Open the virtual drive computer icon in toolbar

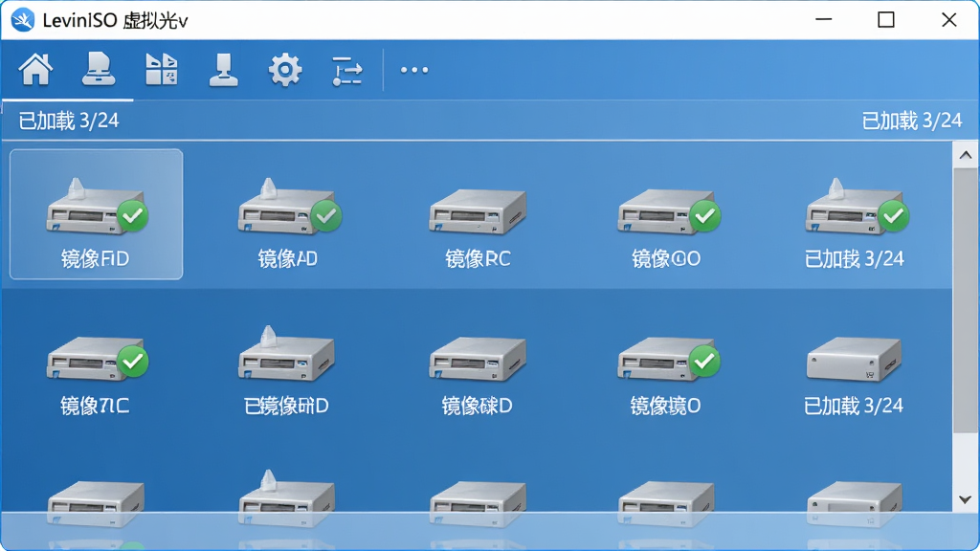point(99,69)
